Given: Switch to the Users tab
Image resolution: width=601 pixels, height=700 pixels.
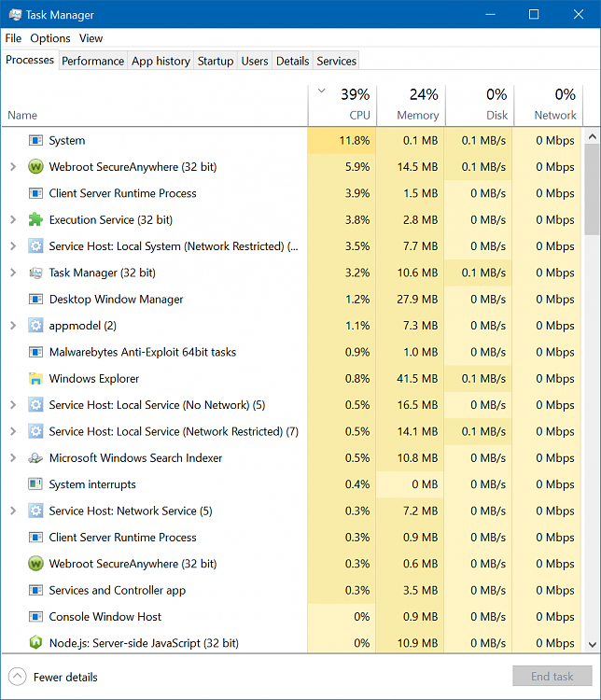Looking at the screenshot, I should (255, 61).
